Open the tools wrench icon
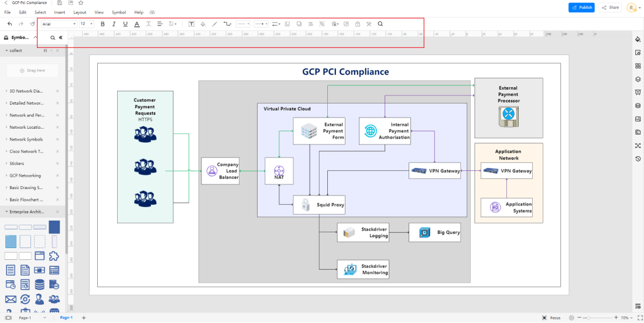This screenshot has width=644, height=323. pos(369,24)
